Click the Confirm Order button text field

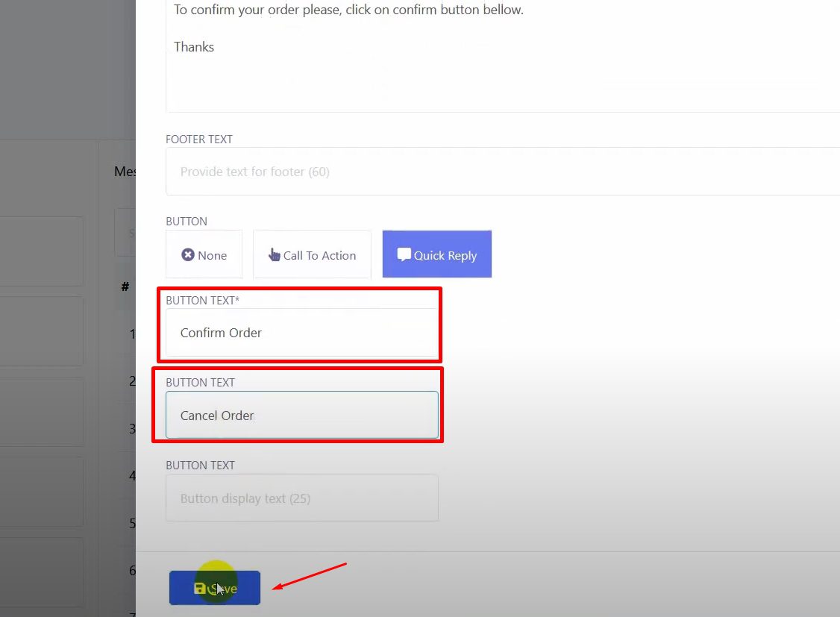[x=301, y=333]
